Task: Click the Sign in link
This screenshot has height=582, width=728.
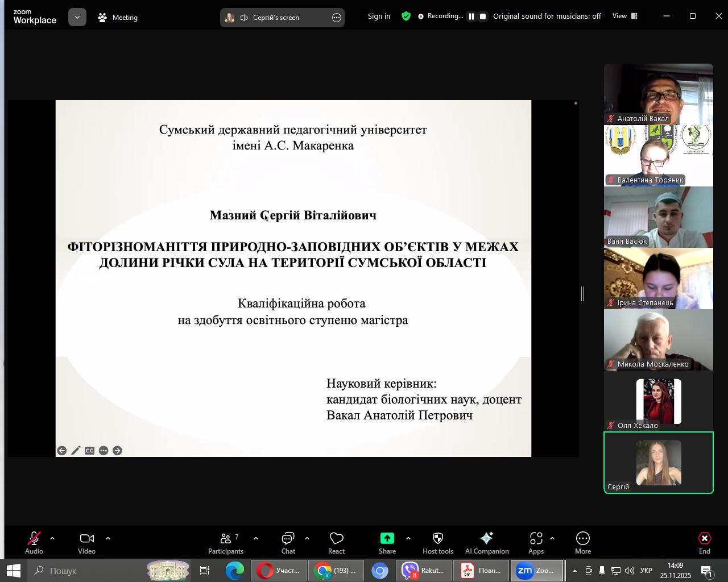Action: 379,16
